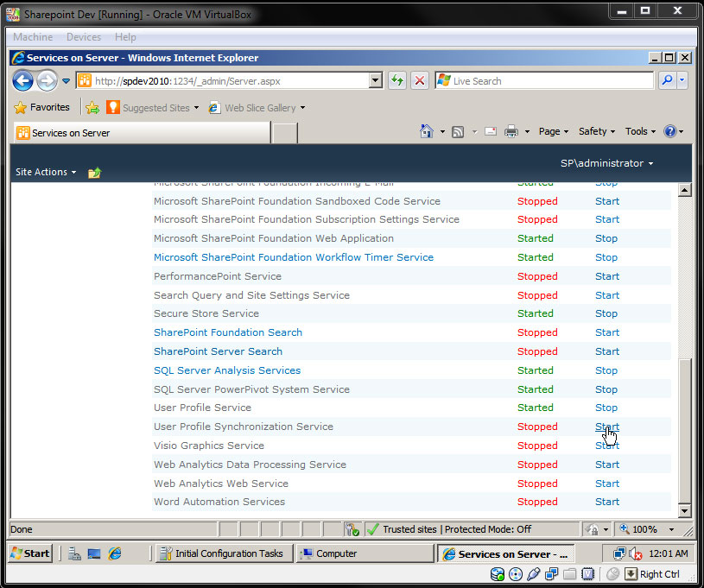Screen dimensions: 704x588
Task: Click VirtualBox hard disk activity icon
Action: (498, 574)
